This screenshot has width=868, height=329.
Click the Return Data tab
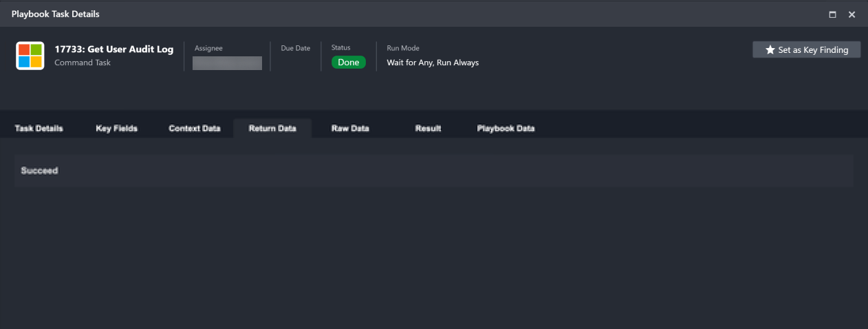point(272,128)
